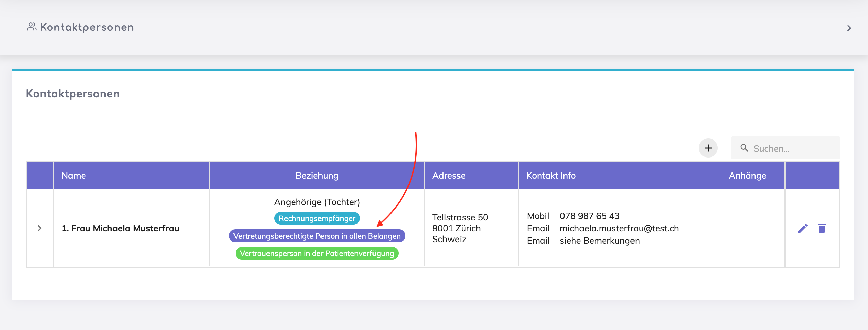
Task: Click the Tellstrasse 50 address line
Action: point(460,217)
